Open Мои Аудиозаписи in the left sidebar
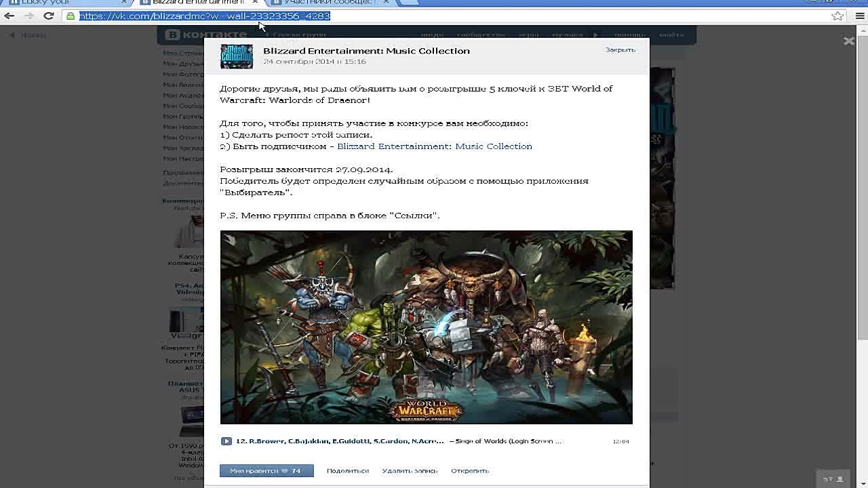 click(x=183, y=96)
